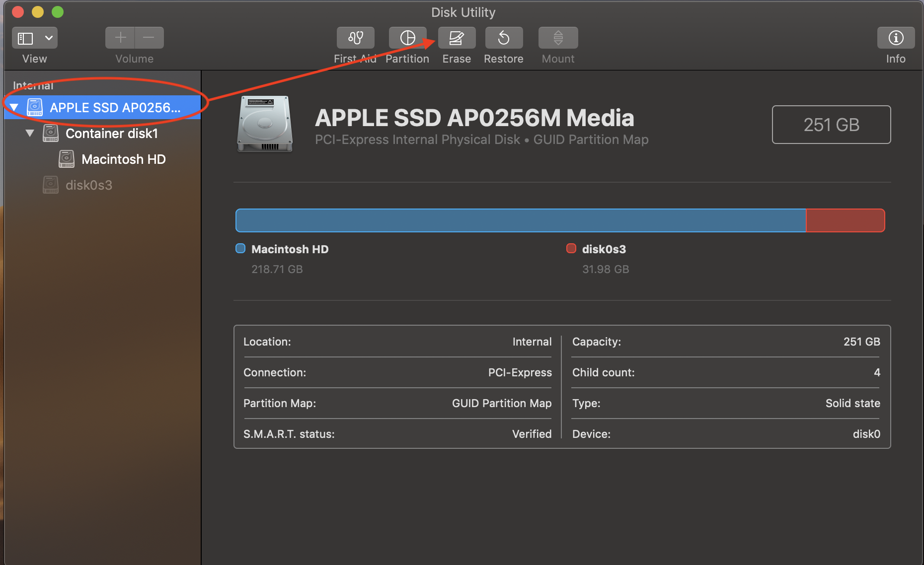The image size is (924, 565).
Task: Add a volume with the plus button
Action: [120, 38]
